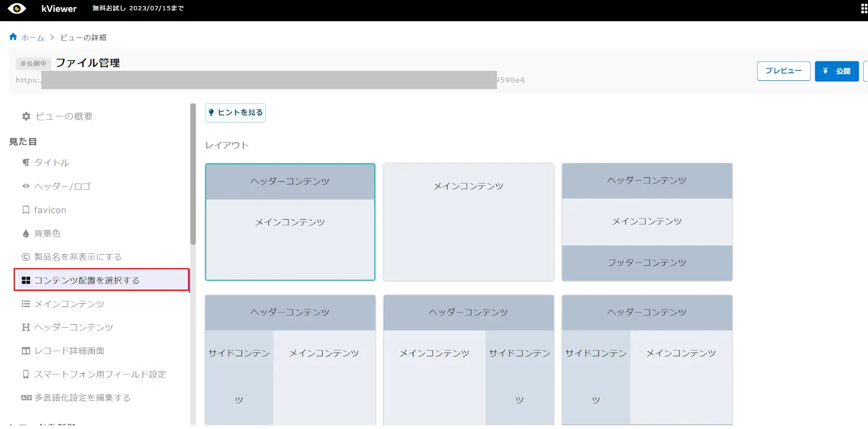Click the table icon beside レコード詳細画面
The width and height of the screenshot is (868, 429).
tap(25, 351)
